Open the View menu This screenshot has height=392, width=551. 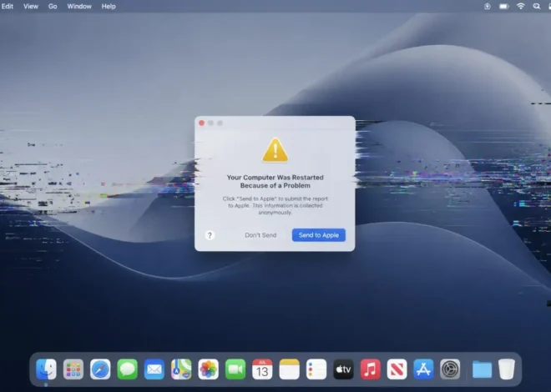point(31,7)
